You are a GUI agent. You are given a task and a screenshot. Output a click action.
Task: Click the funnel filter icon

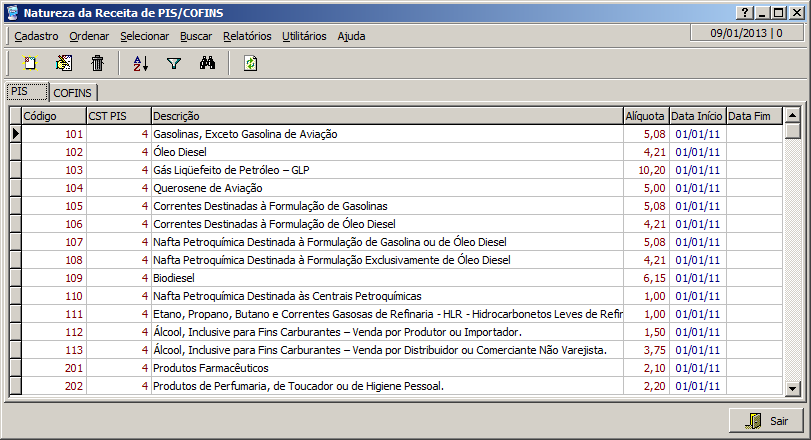tap(174, 63)
